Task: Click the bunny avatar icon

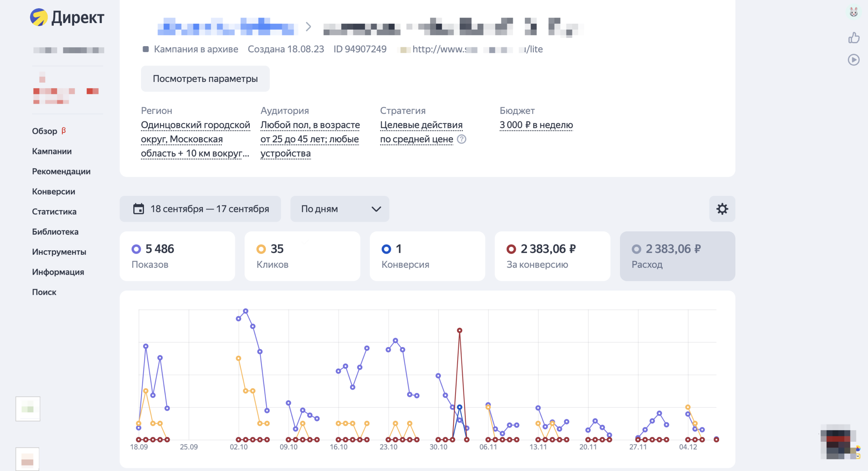Action: click(854, 12)
